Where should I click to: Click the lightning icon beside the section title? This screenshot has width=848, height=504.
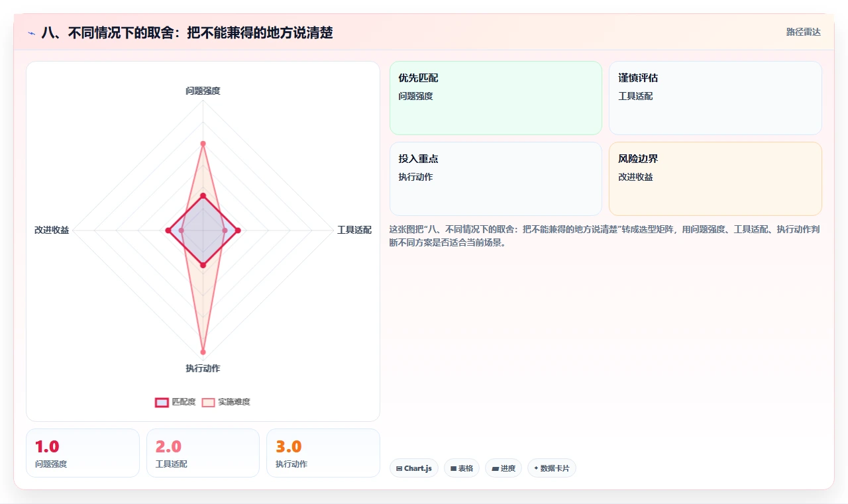32,32
